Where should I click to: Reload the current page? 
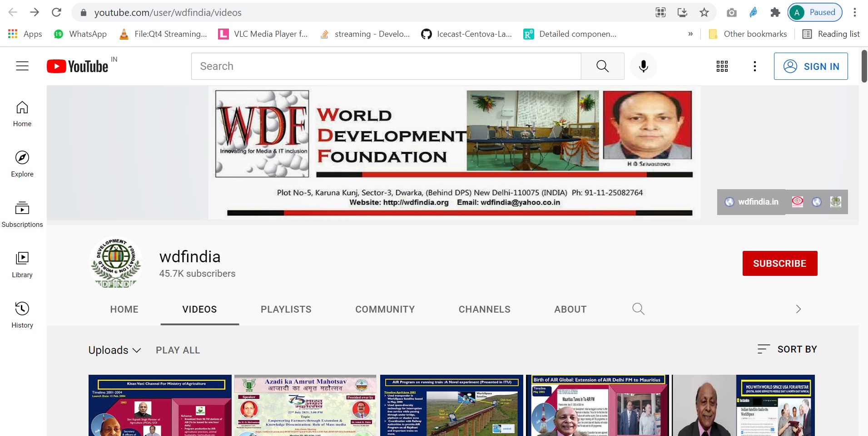(x=56, y=12)
